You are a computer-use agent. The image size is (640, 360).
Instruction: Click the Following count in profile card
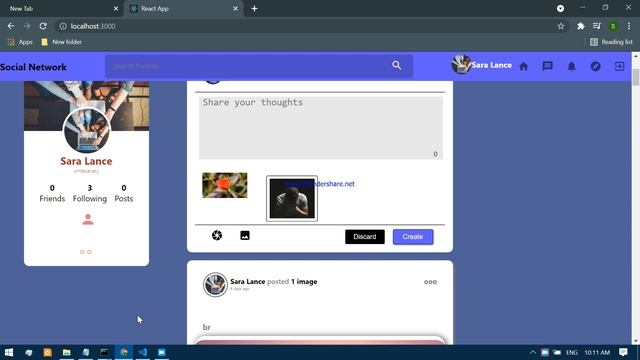tap(90, 193)
